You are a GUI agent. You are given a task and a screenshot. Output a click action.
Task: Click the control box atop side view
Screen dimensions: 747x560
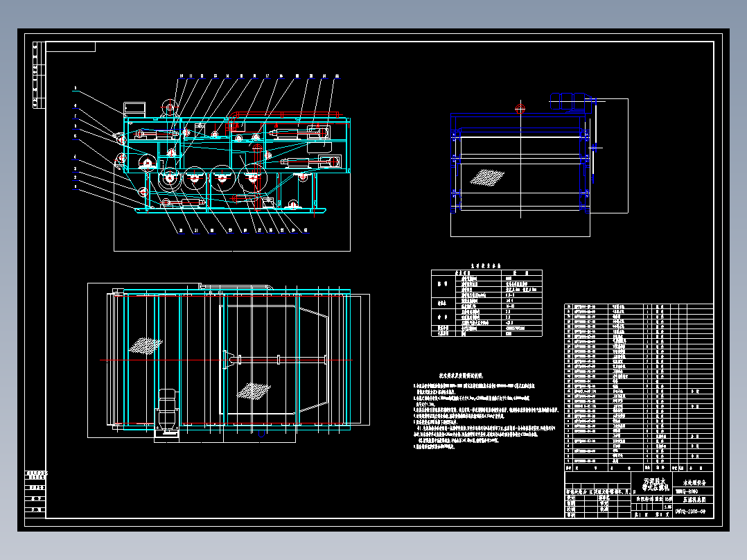pos(134,109)
